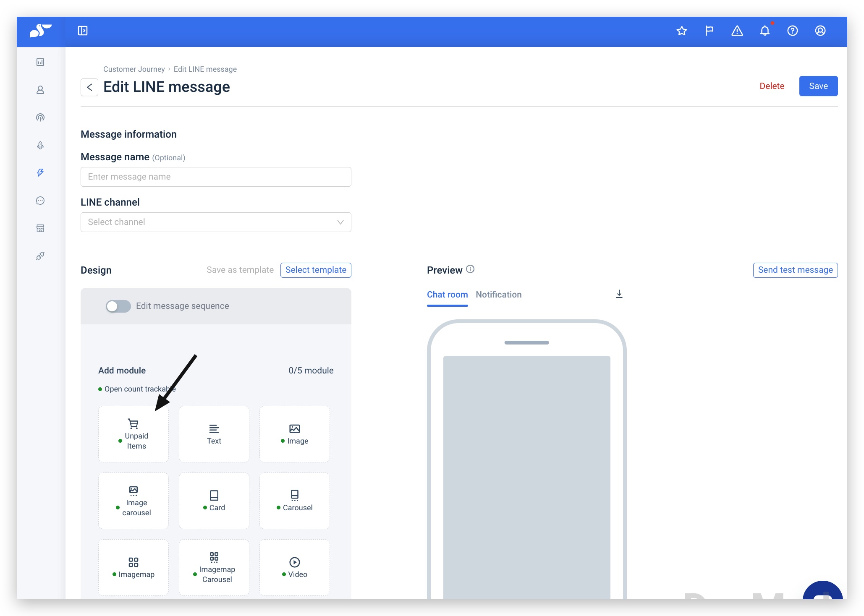Add the Video module

point(295,567)
